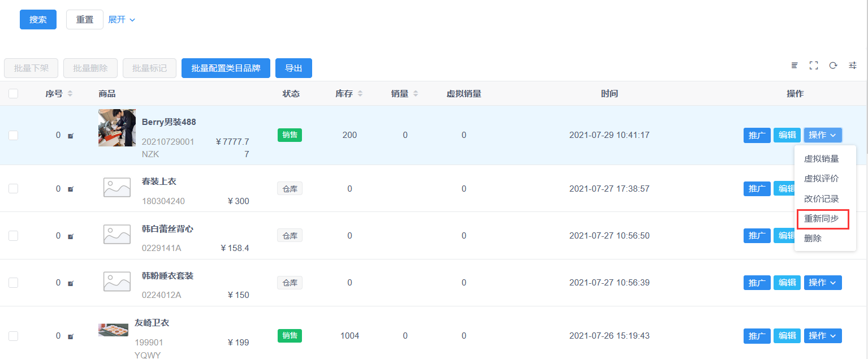The width and height of the screenshot is (868, 359).
Task: Sort by 销量 column arrows
Action: (x=416, y=94)
